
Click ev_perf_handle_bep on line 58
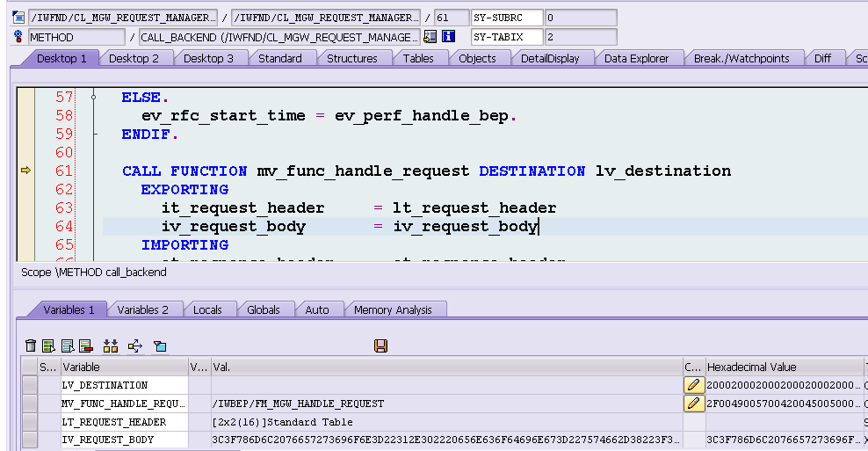point(422,116)
